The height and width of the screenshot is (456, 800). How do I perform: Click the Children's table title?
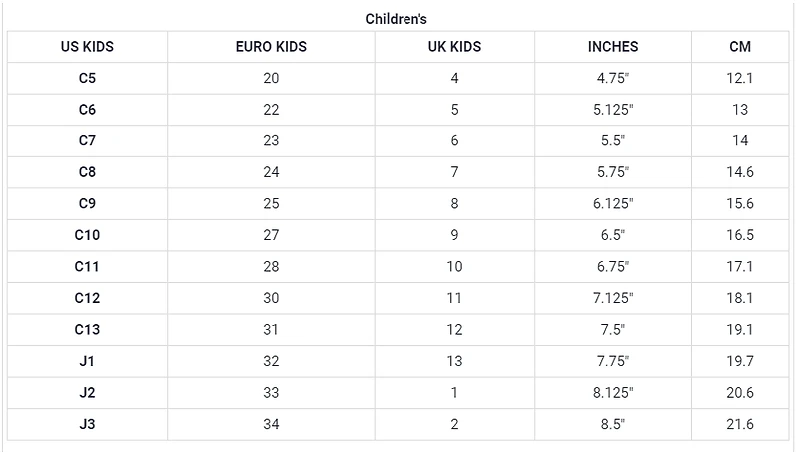[397, 19]
